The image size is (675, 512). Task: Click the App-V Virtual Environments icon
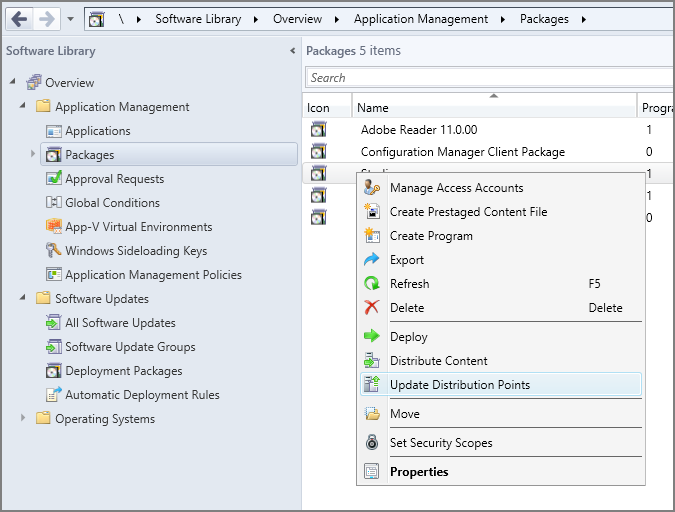[x=56, y=227]
